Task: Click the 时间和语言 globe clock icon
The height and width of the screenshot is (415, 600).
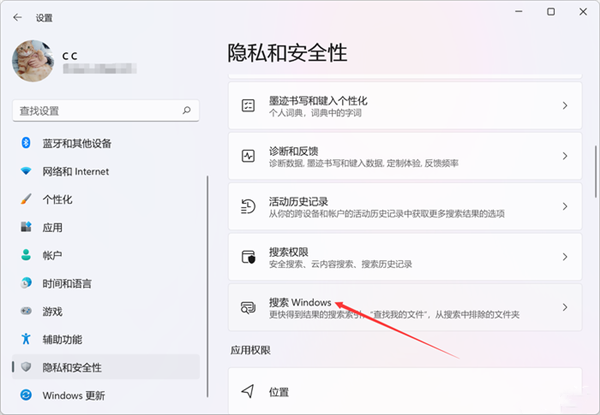Action: tap(26, 283)
